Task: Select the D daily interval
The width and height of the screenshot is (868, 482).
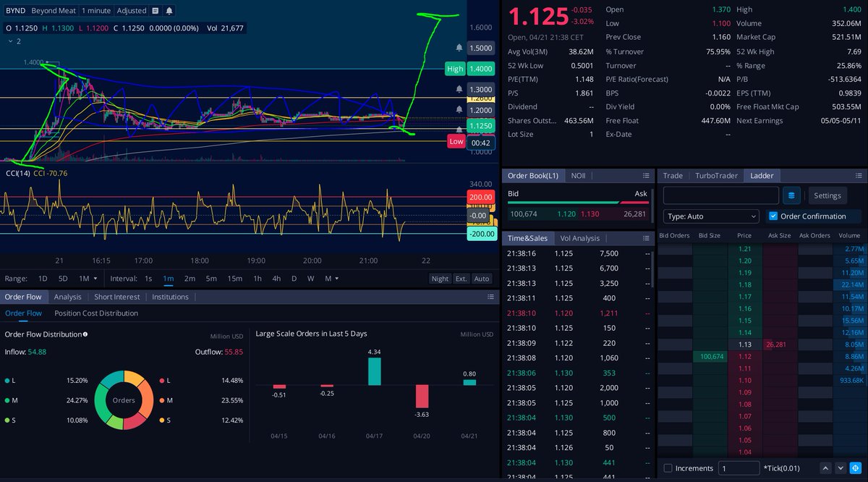Action: click(x=294, y=279)
